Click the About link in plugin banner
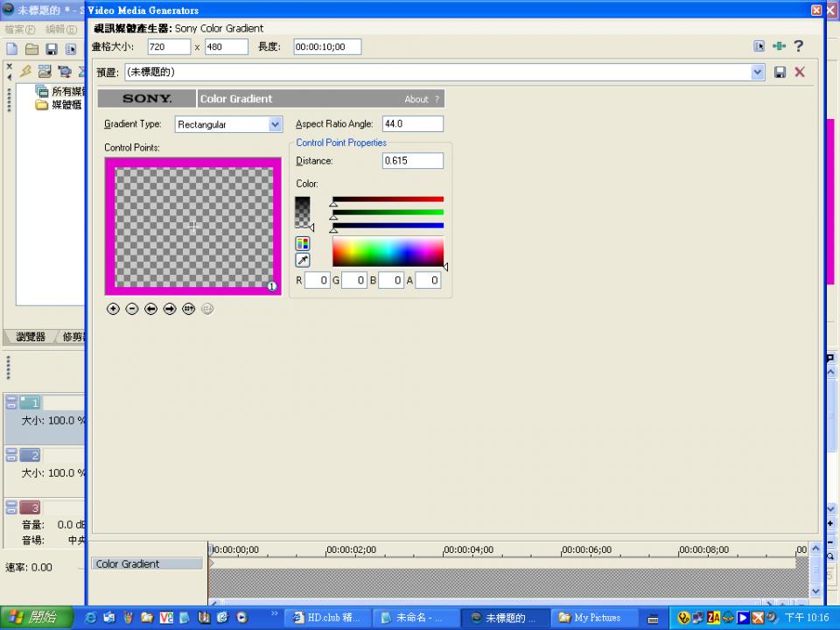 [x=416, y=99]
